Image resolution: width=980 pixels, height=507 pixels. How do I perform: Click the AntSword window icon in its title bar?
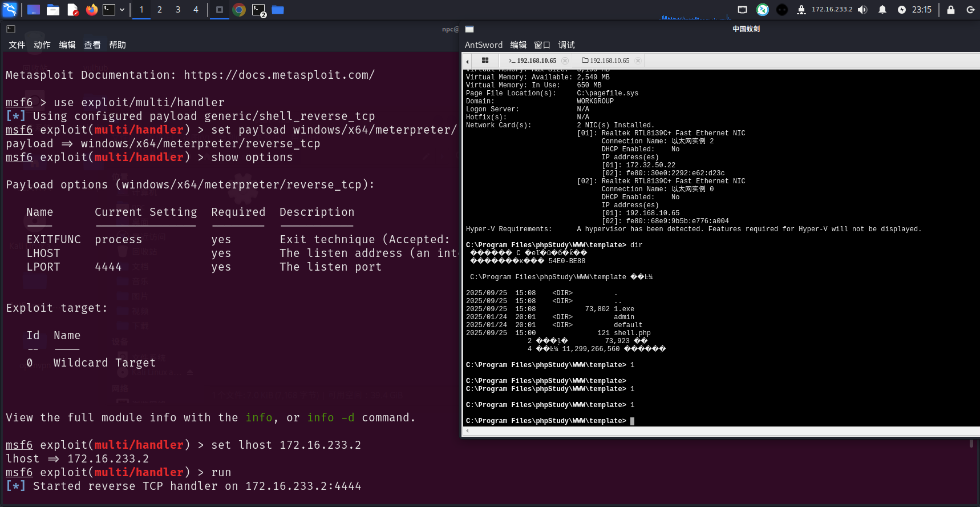tap(469, 29)
